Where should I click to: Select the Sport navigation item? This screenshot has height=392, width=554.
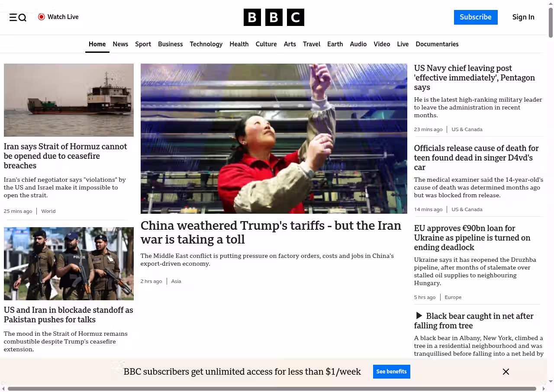pyautogui.click(x=143, y=44)
